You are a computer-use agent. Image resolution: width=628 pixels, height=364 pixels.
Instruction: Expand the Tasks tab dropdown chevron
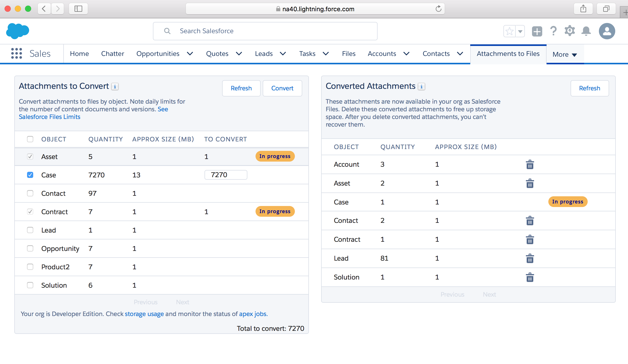(x=326, y=54)
